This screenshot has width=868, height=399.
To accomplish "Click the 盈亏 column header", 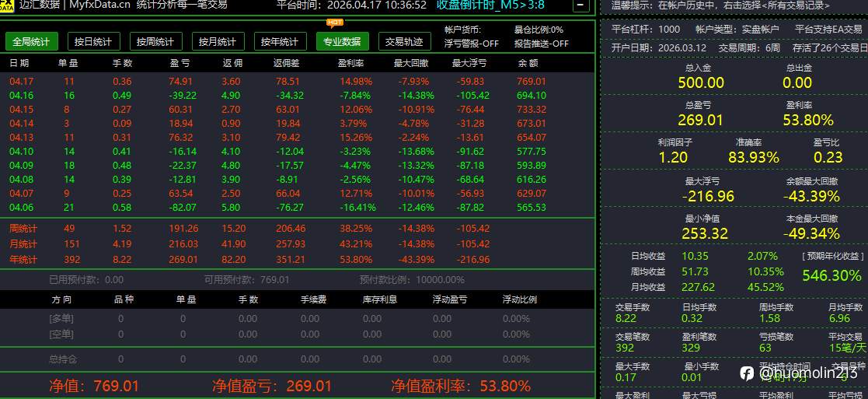I will point(180,63).
